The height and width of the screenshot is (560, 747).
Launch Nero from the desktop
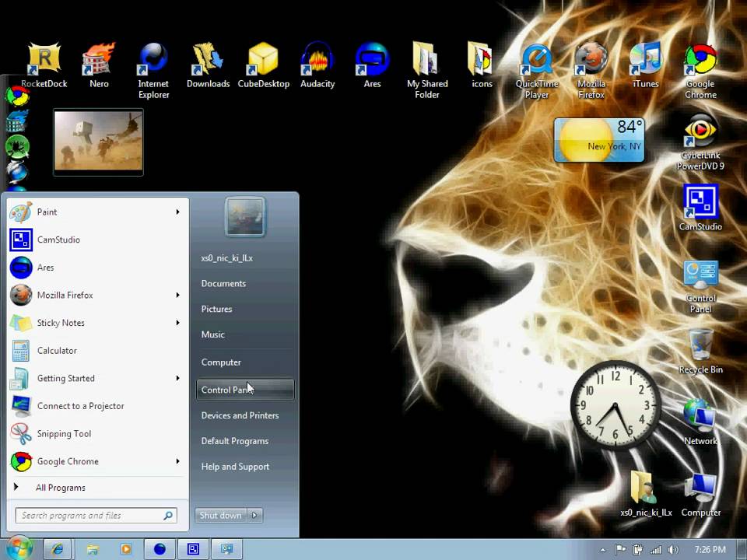(99, 65)
